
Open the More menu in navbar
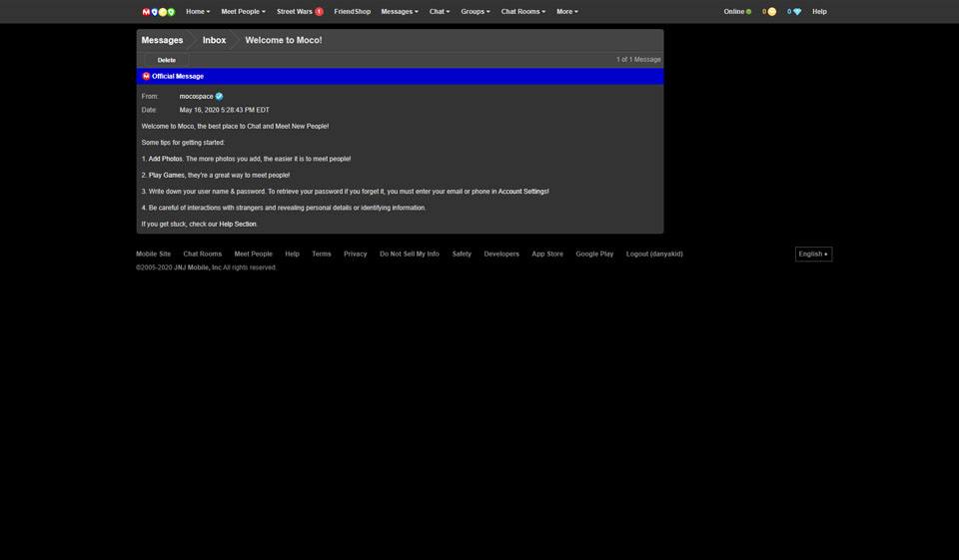click(566, 12)
